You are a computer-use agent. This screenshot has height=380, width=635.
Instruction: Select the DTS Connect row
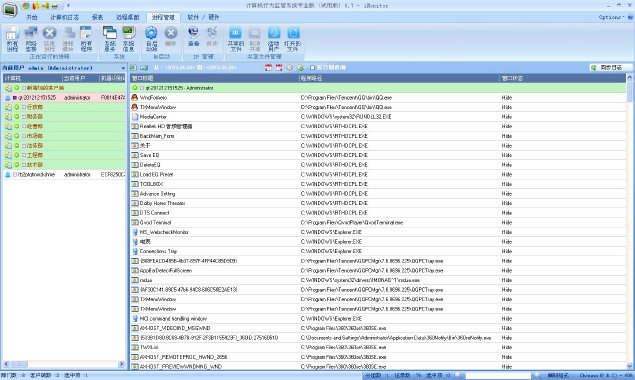coord(378,213)
